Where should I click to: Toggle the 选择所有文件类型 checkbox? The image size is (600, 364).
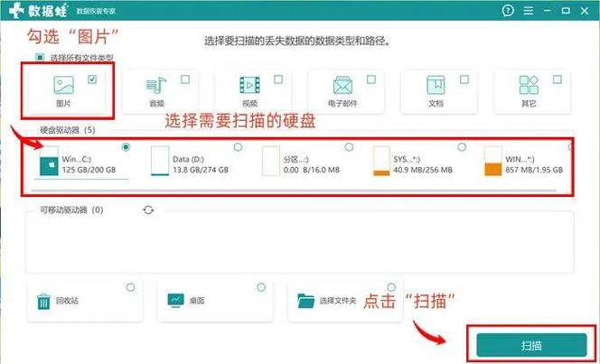point(40,58)
